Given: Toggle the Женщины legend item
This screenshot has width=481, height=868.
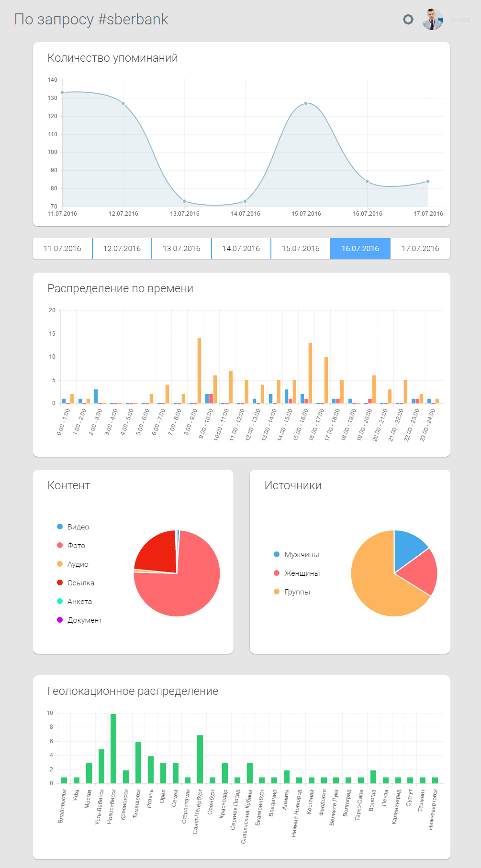Looking at the screenshot, I should (x=297, y=573).
